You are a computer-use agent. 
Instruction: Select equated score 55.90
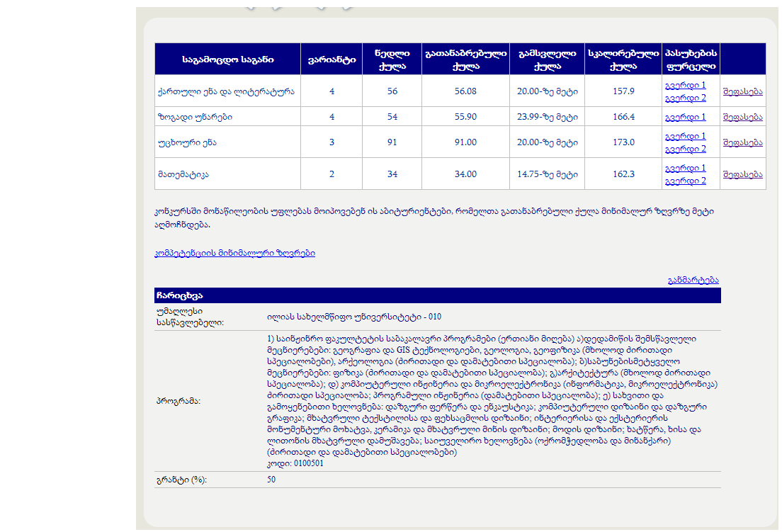point(466,117)
